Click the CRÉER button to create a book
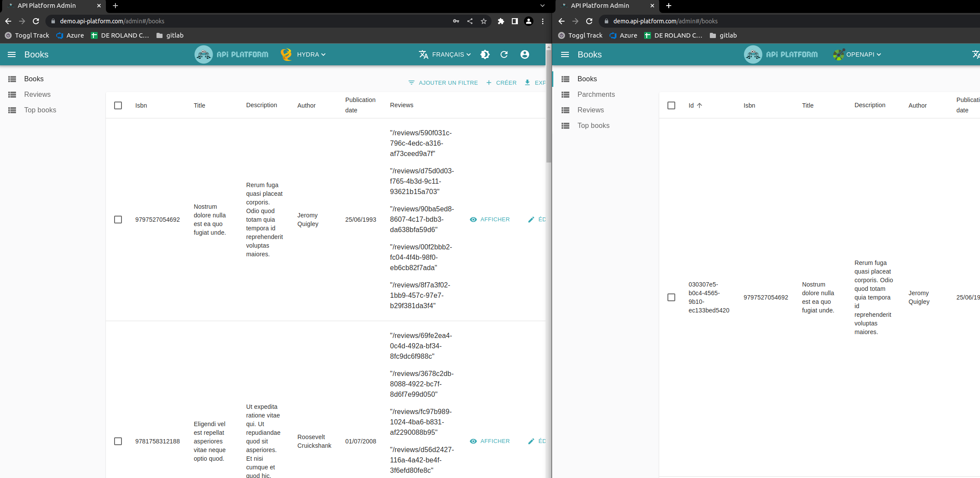The image size is (980, 478). point(501,83)
